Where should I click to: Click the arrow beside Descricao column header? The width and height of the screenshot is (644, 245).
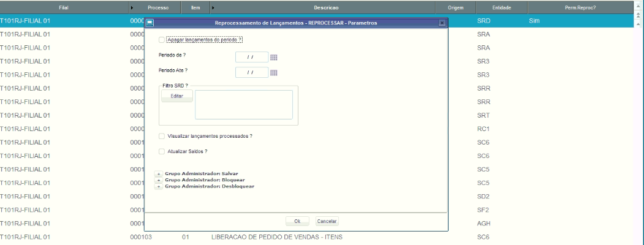[x=213, y=8]
